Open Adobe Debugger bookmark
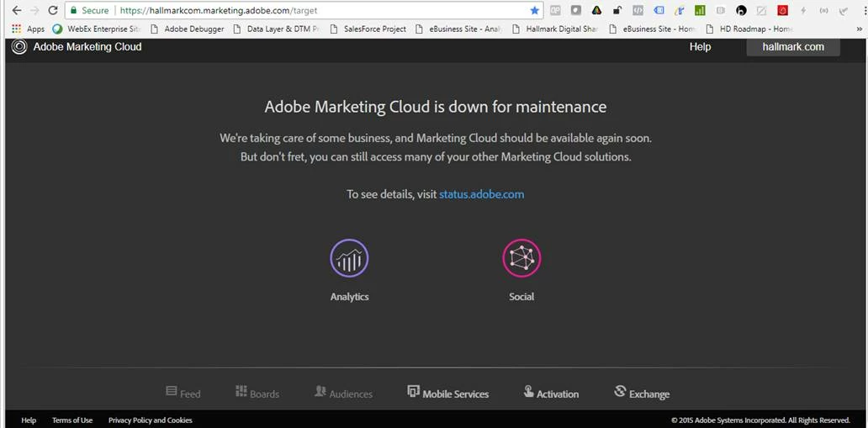Viewport: 868px width, 428px height. (188, 29)
